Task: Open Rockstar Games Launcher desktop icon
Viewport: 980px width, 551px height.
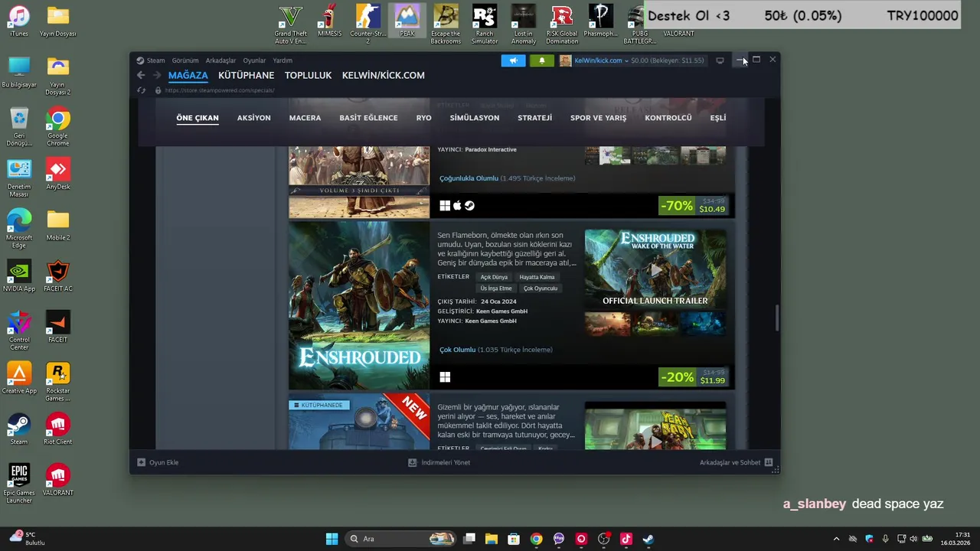Action: pos(57,382)
